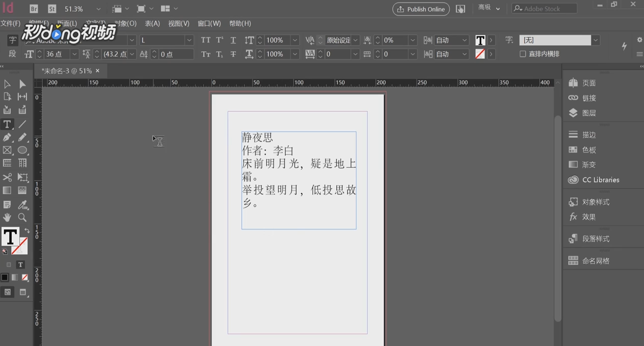Image resolution: width=644 pixels, height=346 pixels.
Task: Open the 窗口(W) menu
Action: click(x=209, y=23)
